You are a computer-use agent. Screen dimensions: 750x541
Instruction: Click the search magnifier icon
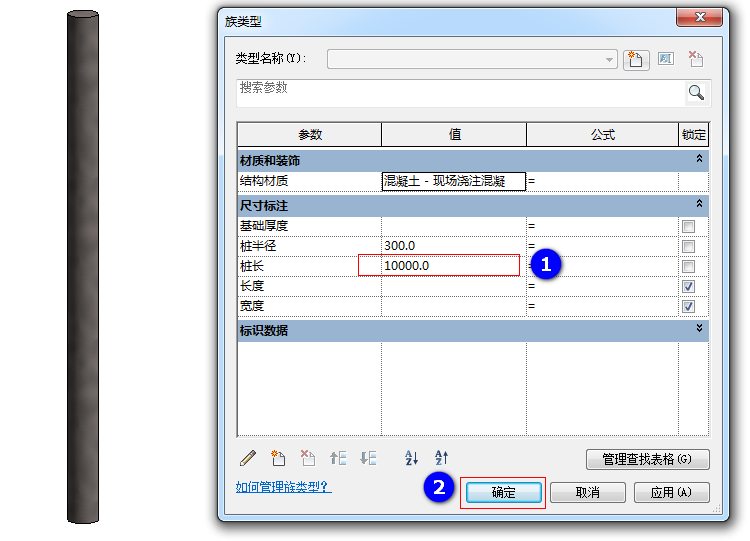coord(696,92)
